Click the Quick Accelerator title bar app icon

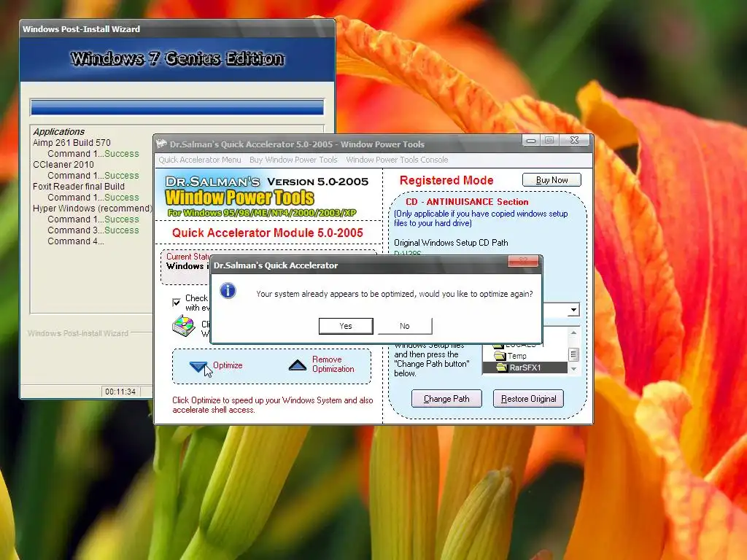(x=161, y=144)
